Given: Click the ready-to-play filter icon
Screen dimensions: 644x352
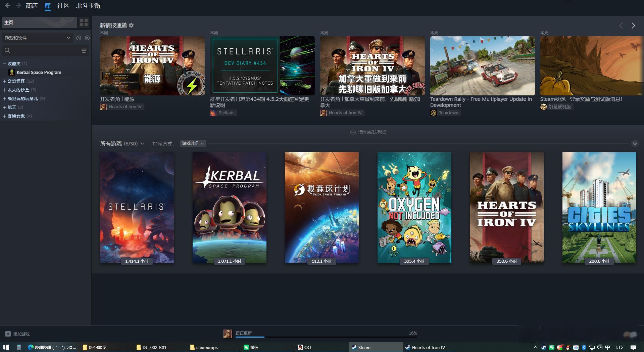Looking at the screenshot, I should point(87,38).
